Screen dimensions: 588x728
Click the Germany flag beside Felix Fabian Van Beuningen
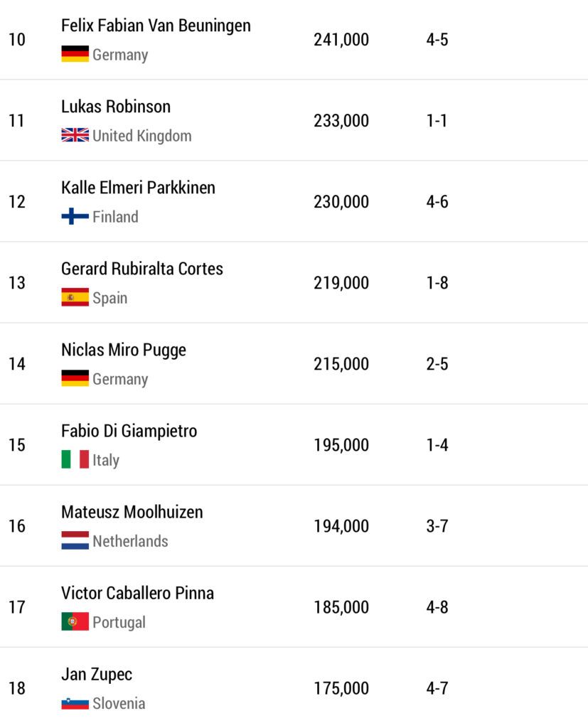(x=75, y=54)
